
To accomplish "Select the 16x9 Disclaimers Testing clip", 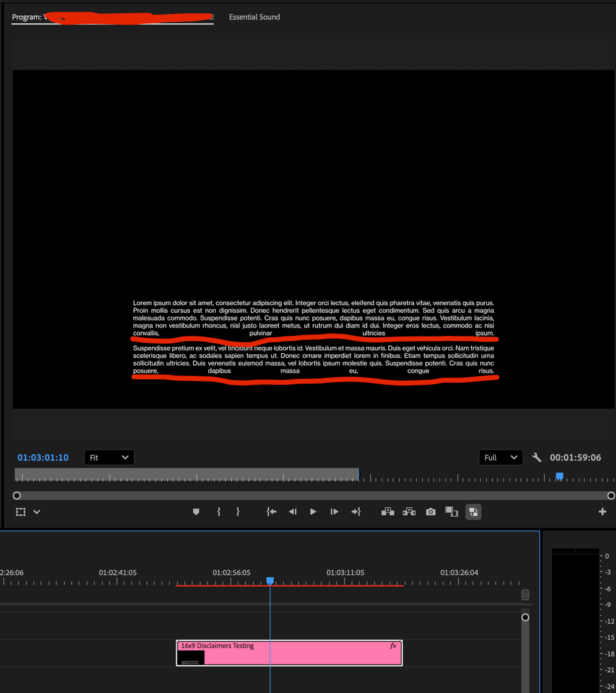I will point(289,652).
